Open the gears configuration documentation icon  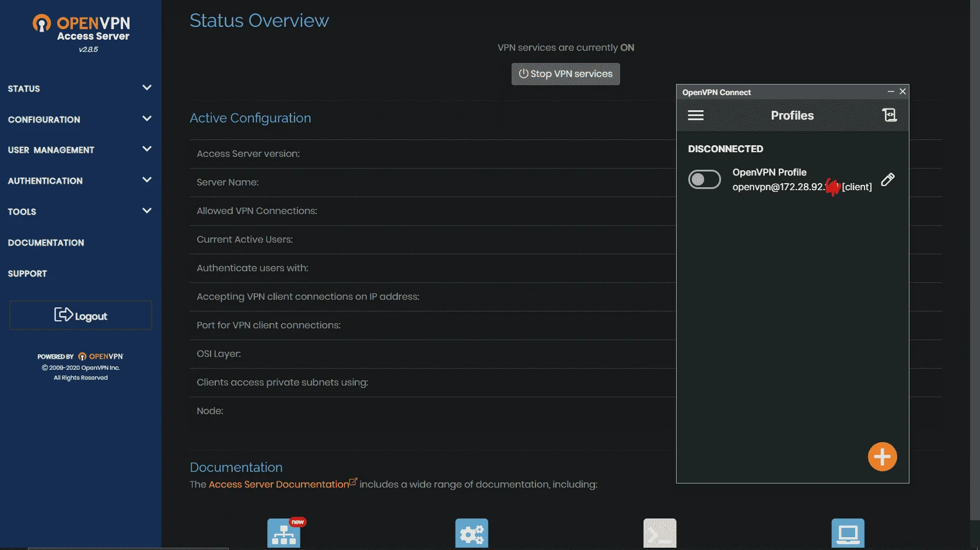[x=471, y=533]
